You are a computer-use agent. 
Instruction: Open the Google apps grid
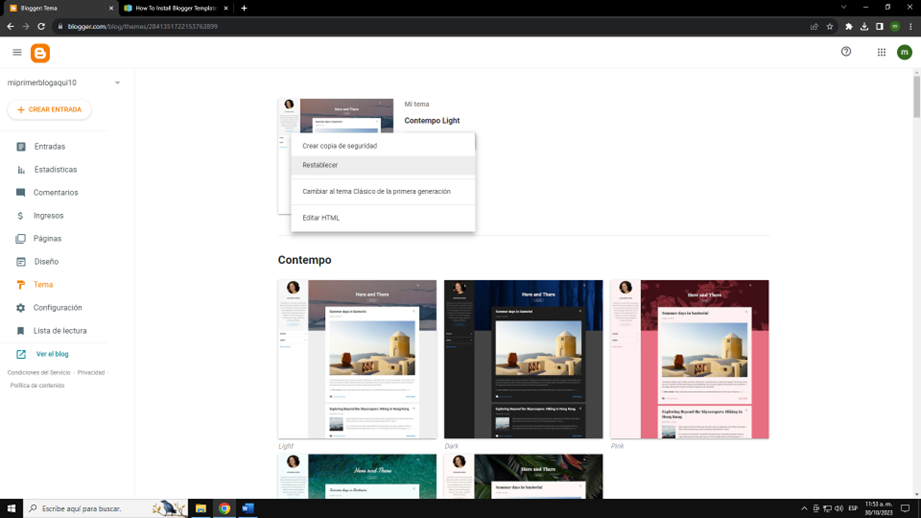click(881, 52)
